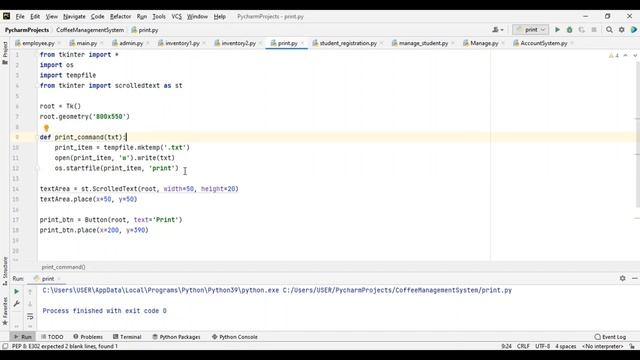
Task: Open Run panel settings gear
Action: (622, 278)
